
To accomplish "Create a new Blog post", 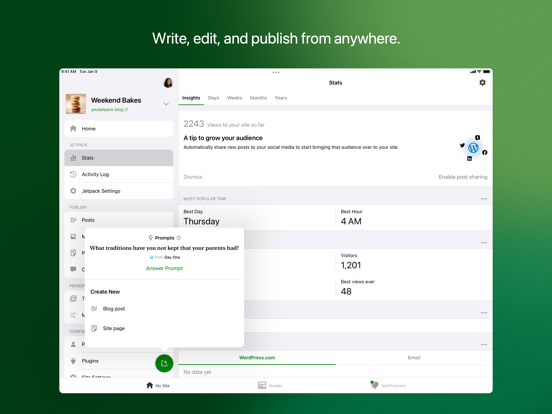I will [x=164, y=309].
